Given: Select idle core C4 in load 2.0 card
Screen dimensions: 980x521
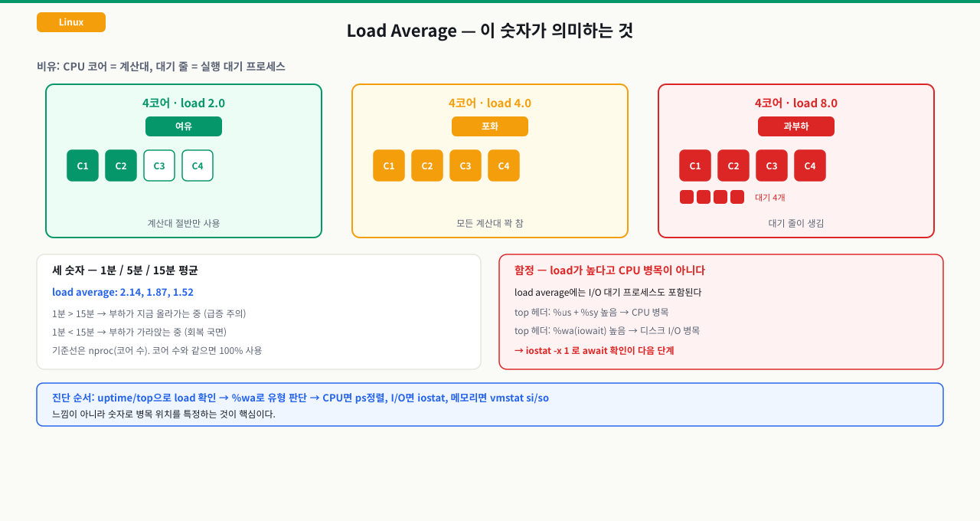Looking at the screenshot, I should coord(198,165).
